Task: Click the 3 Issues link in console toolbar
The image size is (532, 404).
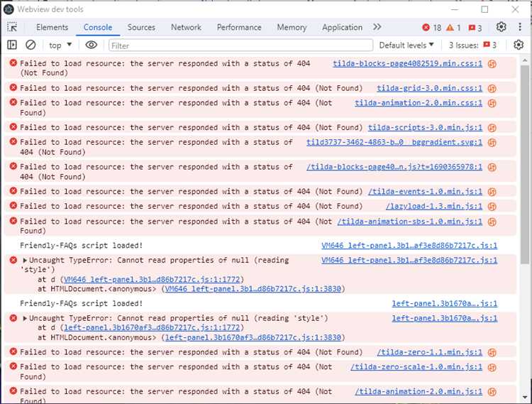Action: pyautogui.click(x=472, y=45)
